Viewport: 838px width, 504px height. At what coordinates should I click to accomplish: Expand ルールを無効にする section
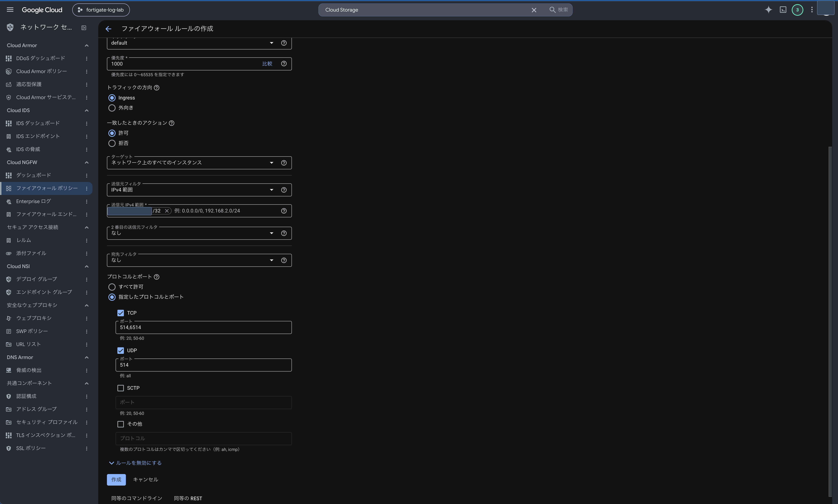(135, 463)
